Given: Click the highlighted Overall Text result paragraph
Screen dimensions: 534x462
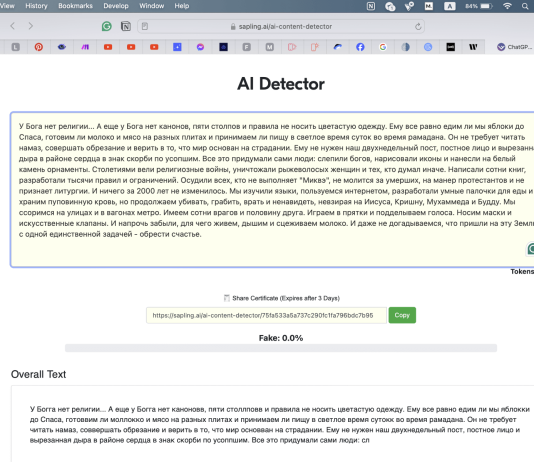Looking at the screenshot, I should (x=280, y=425).
